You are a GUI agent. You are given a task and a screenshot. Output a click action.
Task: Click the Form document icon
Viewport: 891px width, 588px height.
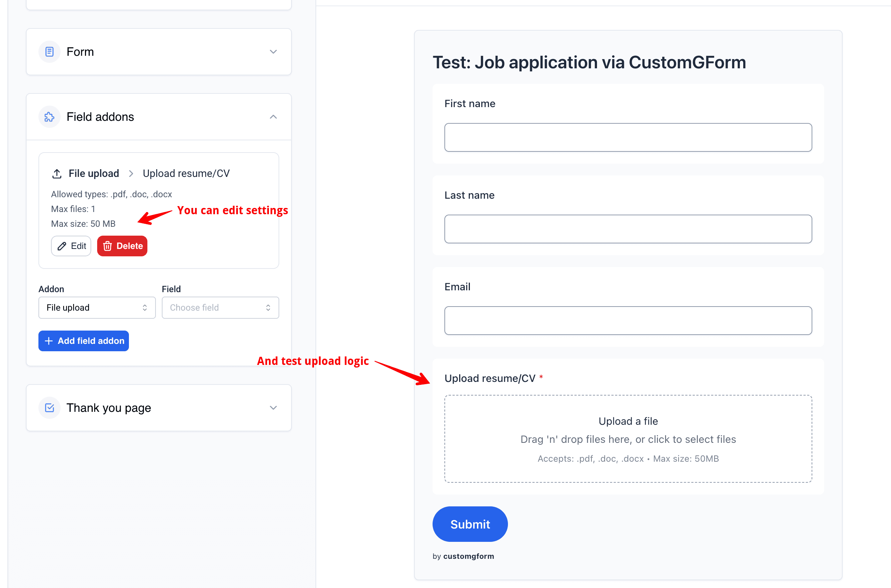tap(49, 52)
